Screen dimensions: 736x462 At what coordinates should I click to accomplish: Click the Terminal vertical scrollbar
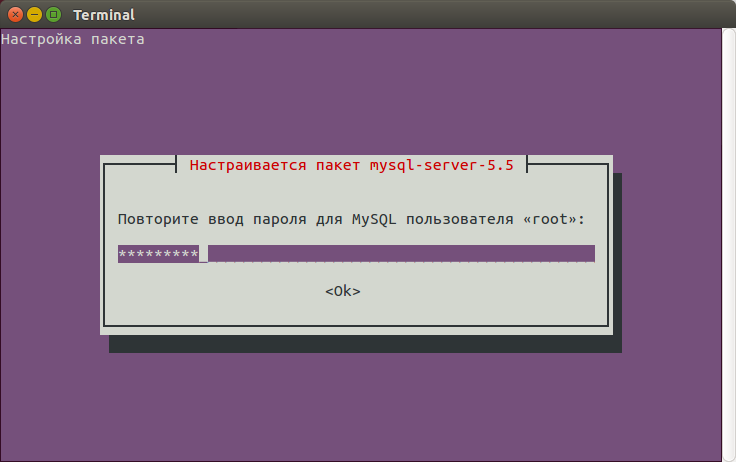click(x=728, y=244)
